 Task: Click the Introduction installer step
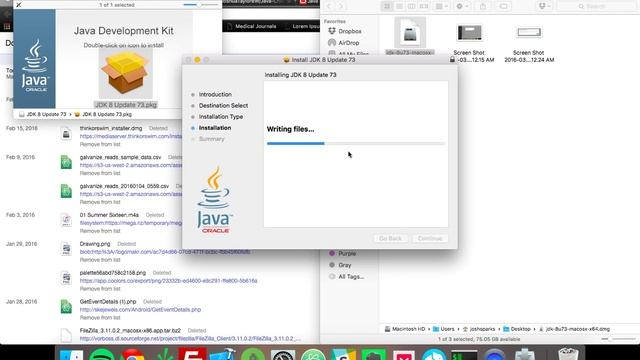(x=215, y=94)
